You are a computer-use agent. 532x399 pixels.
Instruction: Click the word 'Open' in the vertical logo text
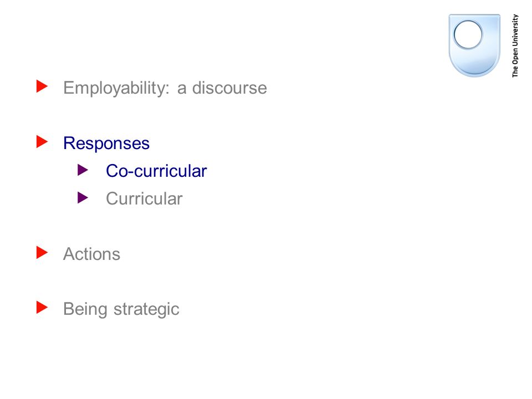tap(515, 55)
